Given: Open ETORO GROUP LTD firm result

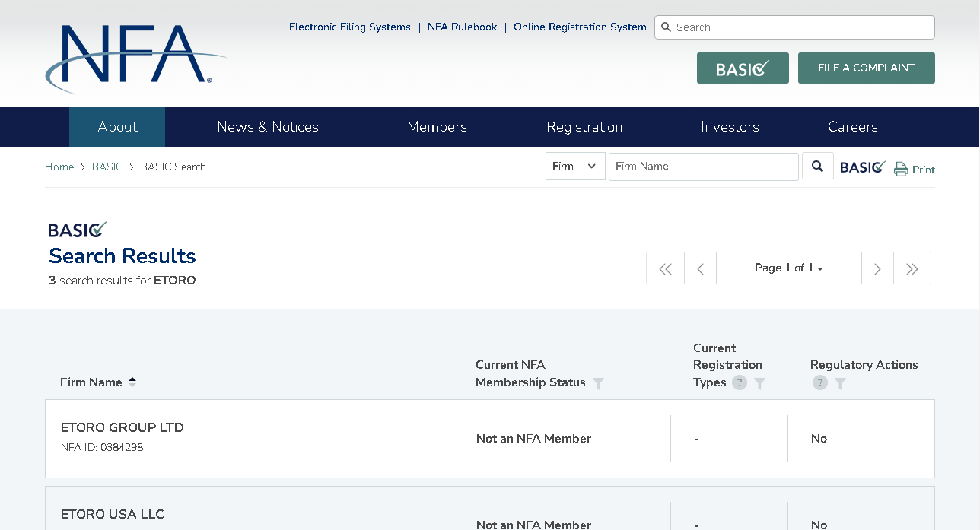Looking at the screenshot, I should pyautogui.click(x=123, y=428).
